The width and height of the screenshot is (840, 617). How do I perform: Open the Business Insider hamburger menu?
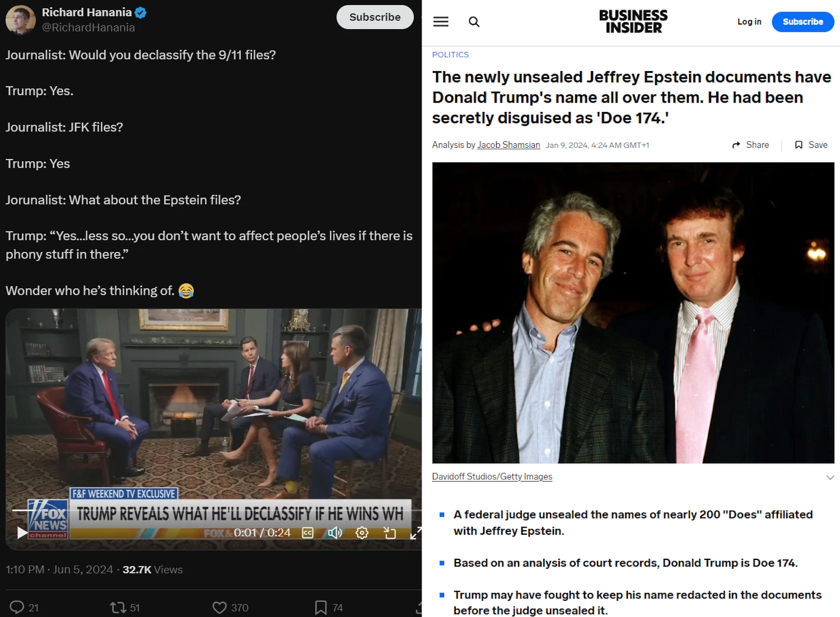(x=441, y=22)
